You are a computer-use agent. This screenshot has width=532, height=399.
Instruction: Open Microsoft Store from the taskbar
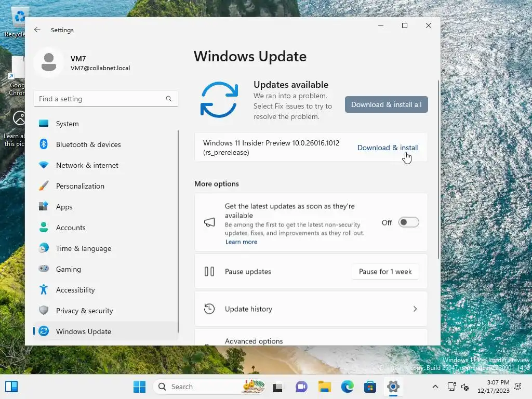(370, 387)
